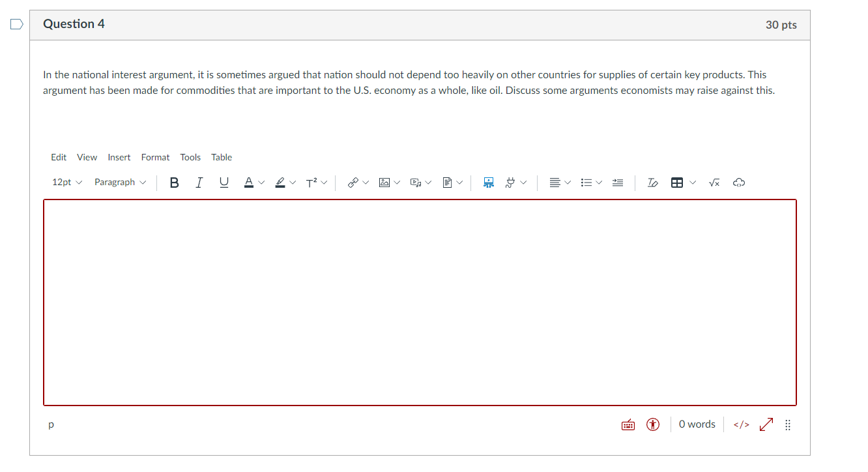The image size is (868, 472).
Task: Toggle bold formatting
Action: click(x=174, y=182)
